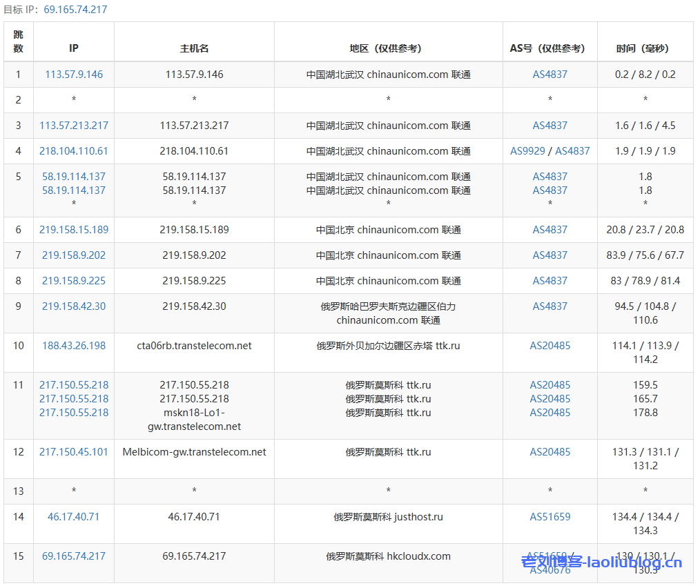Viewport: 700px width, 588px height.
Task: Open the transtelecom hop IP 188.43.26.198
Action: tap(73, 345)
